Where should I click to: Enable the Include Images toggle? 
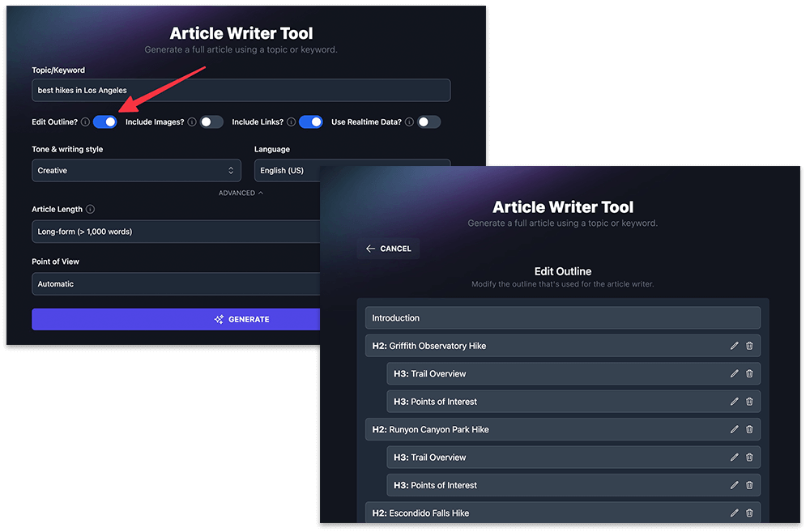pos(211,121)
